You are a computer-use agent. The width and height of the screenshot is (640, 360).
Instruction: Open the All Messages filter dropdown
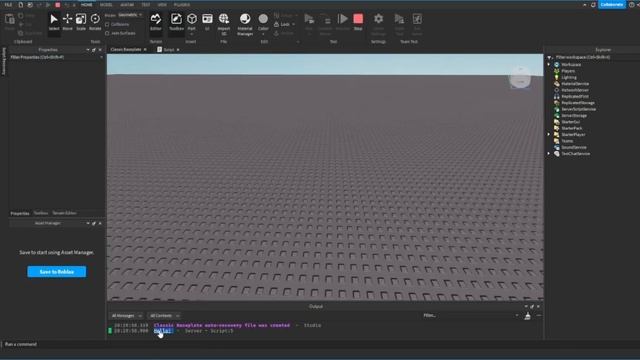127,316
